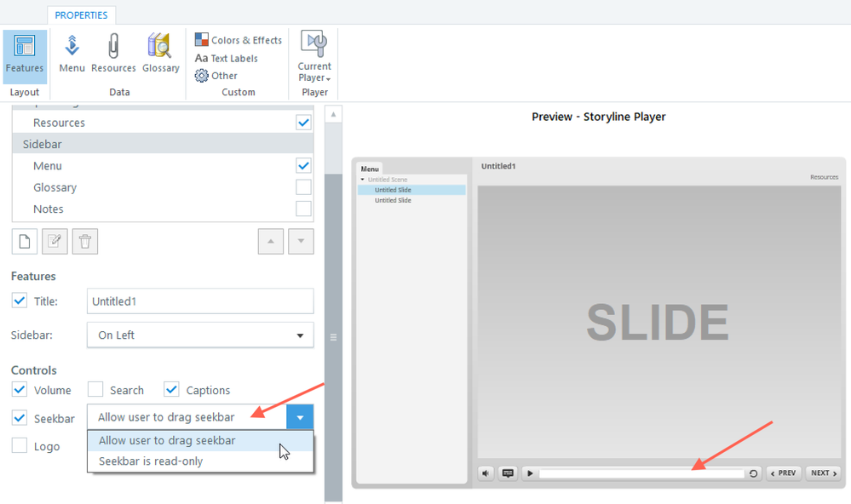Open Colors & Effects settings

click(x=239, y=40)
